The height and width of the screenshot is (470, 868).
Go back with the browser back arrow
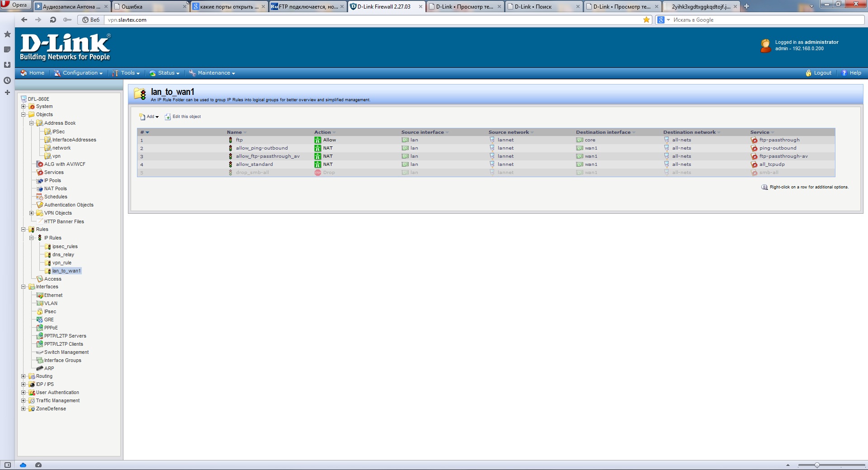[x=24, y=20]
